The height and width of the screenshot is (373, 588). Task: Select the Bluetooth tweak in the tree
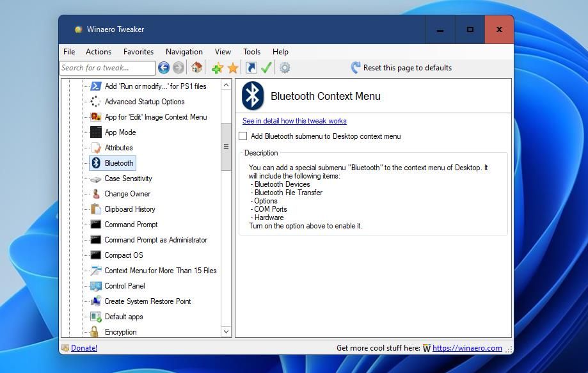(x=119, y=163)
